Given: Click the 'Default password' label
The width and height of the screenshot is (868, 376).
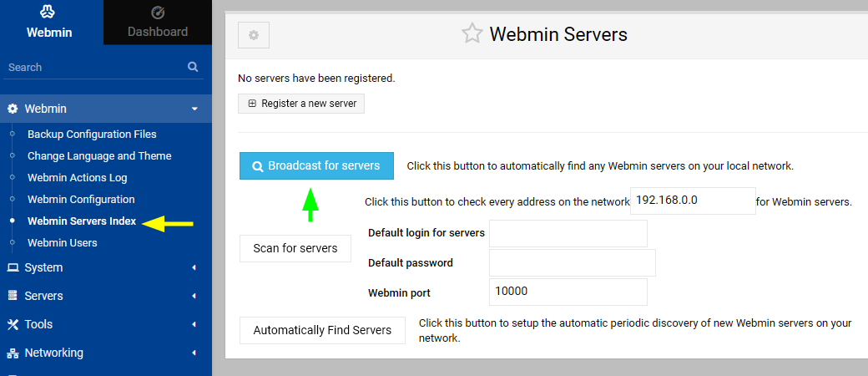Looking at the screenshot, I should coord(411,263).
